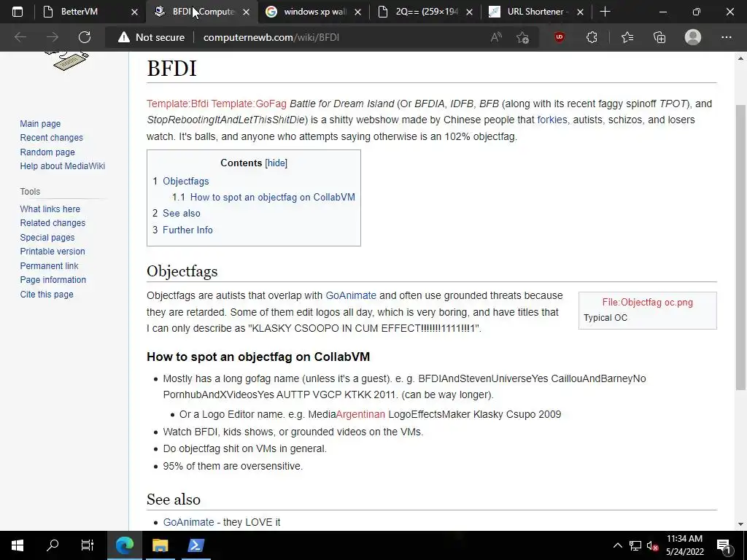Viewport: 747px width, 560px height.
Task: Click the scrollbar down arrow
Action: (740, 524)
